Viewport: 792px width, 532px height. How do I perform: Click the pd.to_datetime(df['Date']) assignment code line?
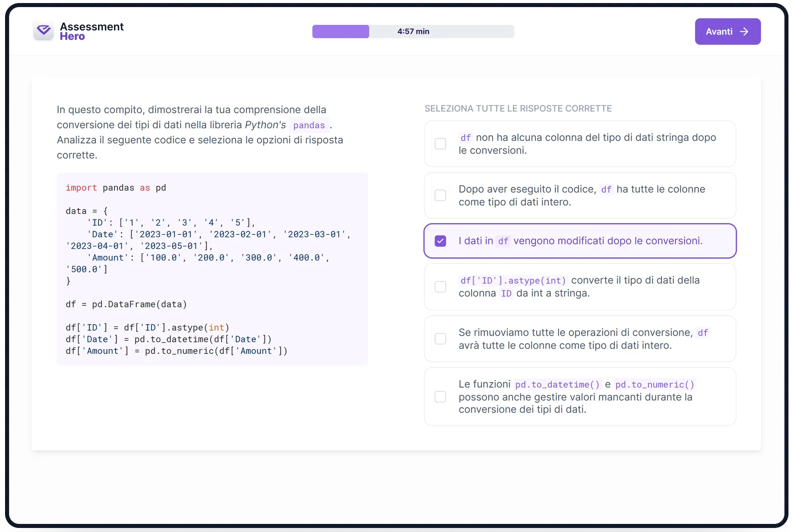point(169,339)
